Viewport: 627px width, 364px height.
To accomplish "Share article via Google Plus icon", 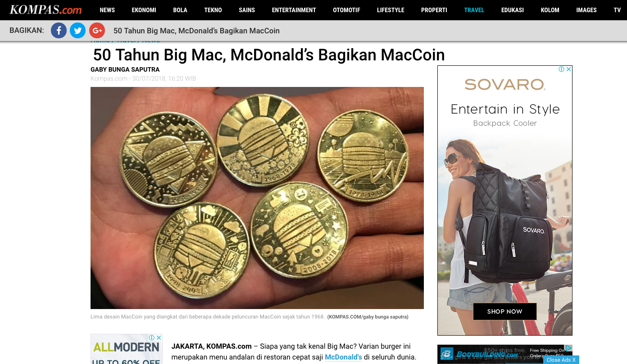I will point(97,31).
